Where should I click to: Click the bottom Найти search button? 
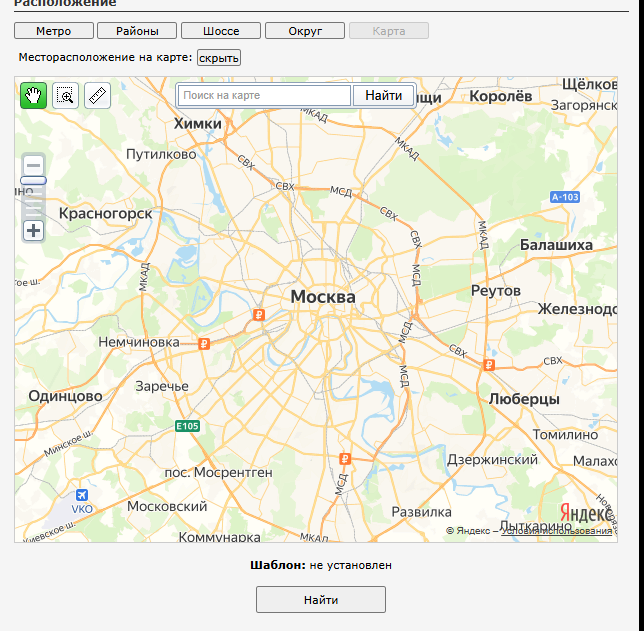pos(321,600)
